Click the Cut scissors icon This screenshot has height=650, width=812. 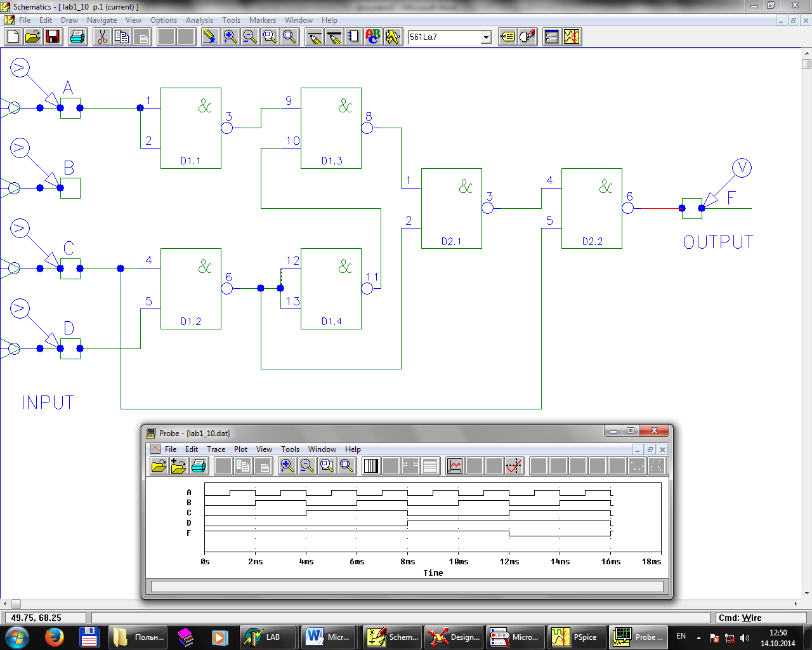pos(101,37)
